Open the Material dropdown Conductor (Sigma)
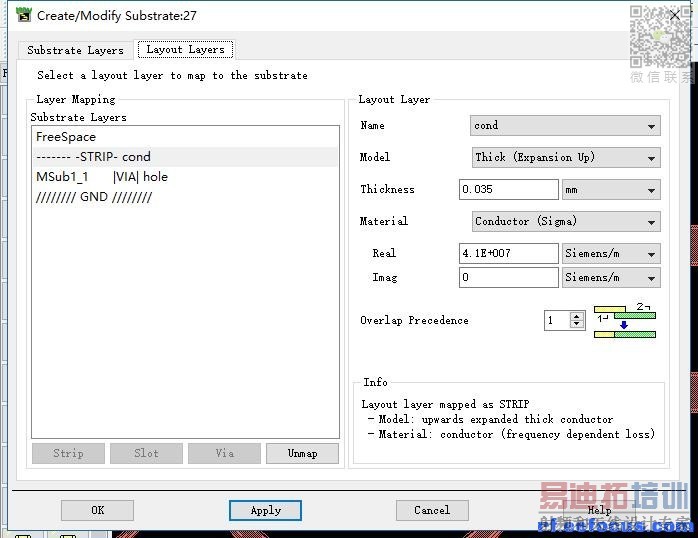The height and width of the screenshot is (538, 698). [566, 222]
